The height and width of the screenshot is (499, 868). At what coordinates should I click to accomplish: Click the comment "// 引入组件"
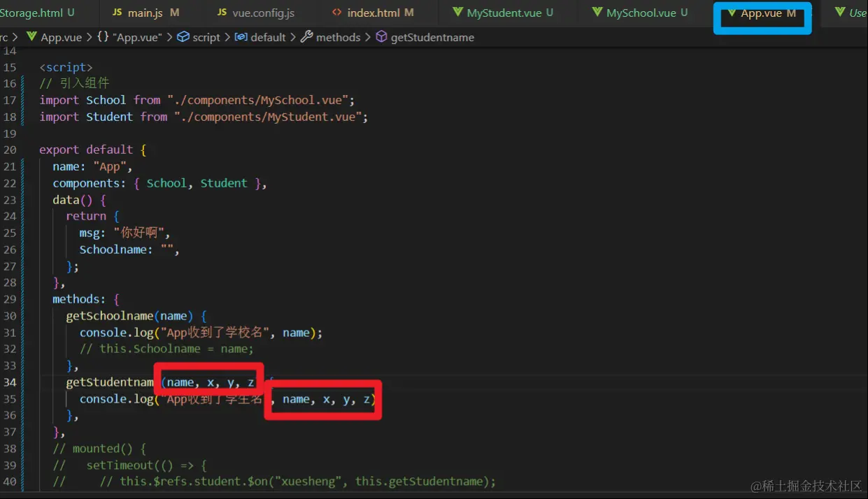[74, 83]
